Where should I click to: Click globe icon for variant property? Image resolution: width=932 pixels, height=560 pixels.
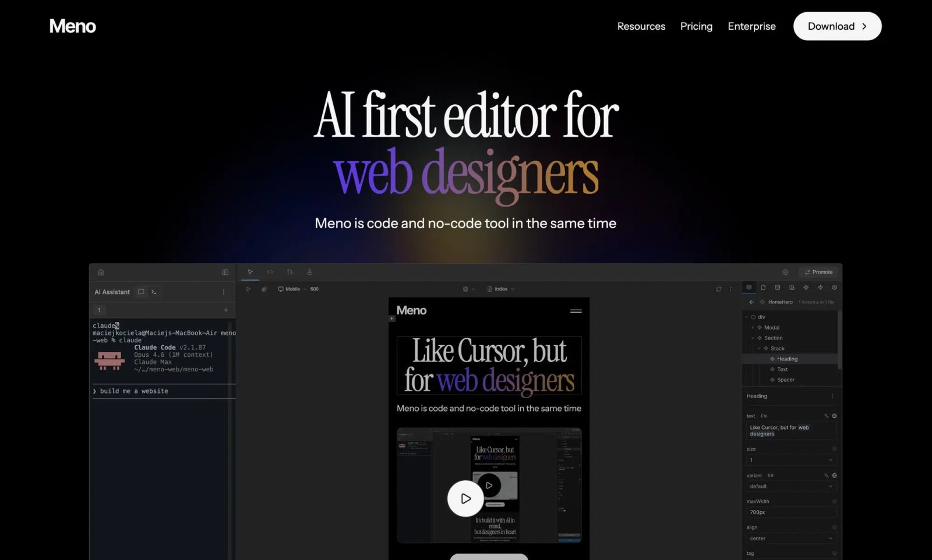click(834, 476)
